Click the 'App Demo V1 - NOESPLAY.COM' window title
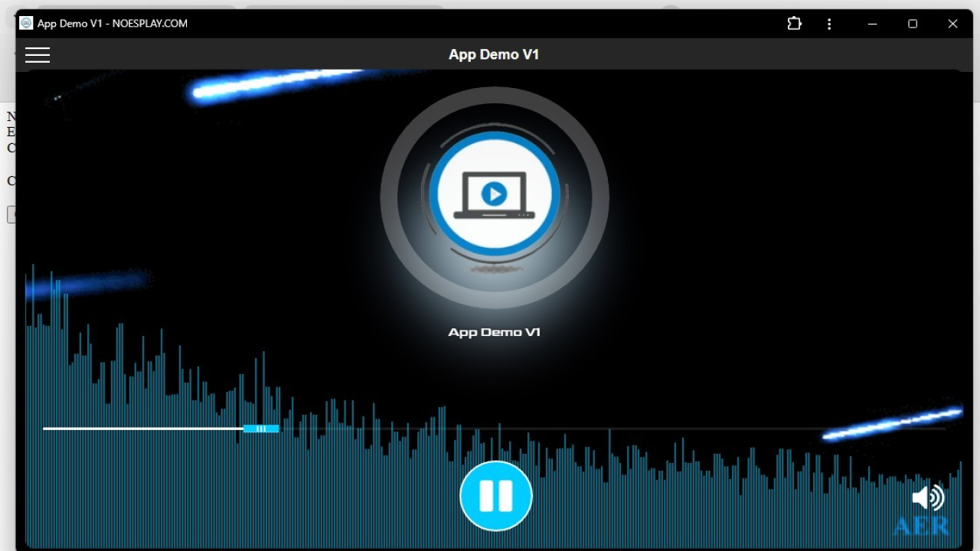The height and width of the screenshot is (551, 980). [113, 23]
